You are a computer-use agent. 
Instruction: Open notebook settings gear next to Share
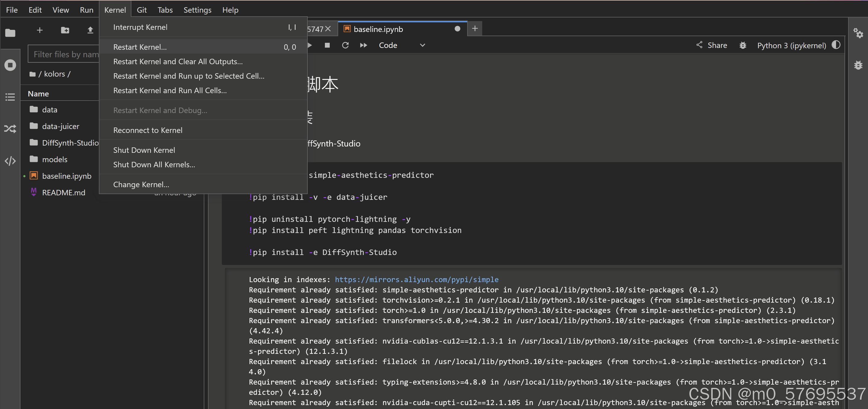coord(743,45)
